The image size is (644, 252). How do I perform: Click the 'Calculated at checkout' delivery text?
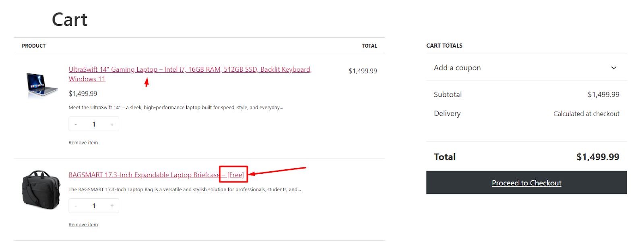coord(586,114)
